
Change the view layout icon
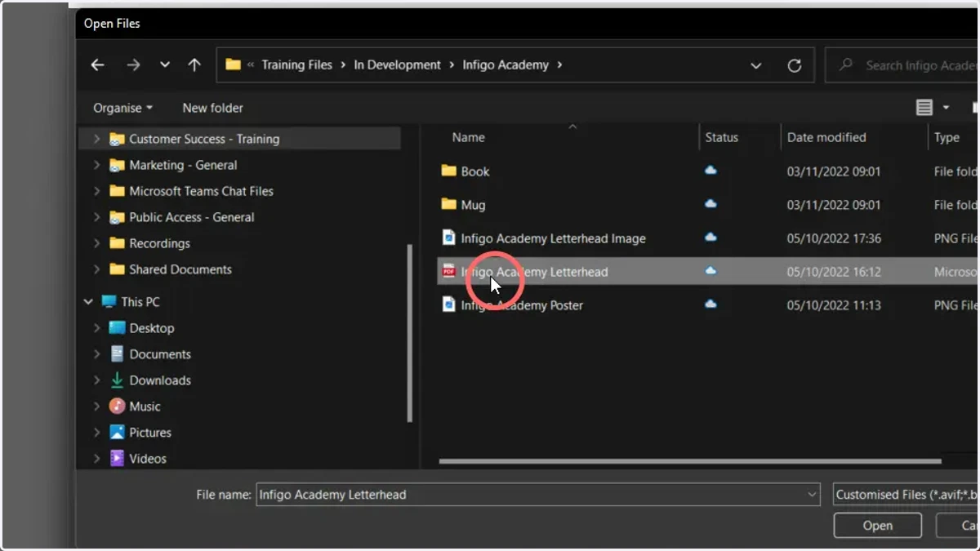point(924,108)
